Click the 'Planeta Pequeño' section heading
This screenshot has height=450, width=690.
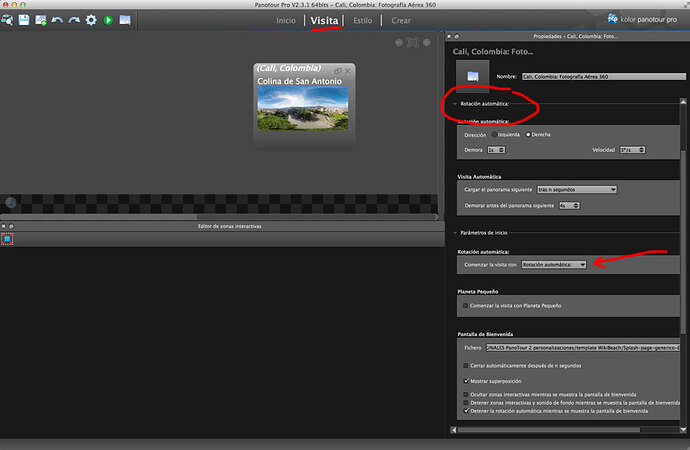(x=477, y=292)
